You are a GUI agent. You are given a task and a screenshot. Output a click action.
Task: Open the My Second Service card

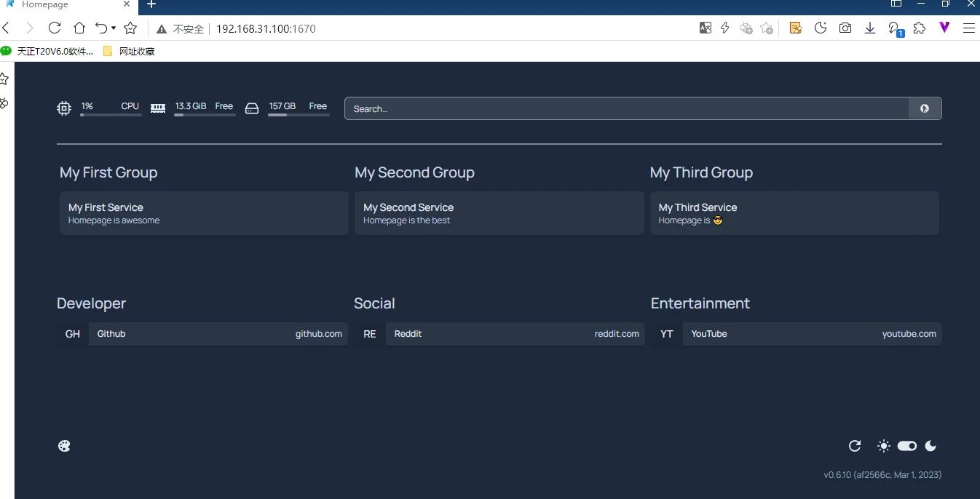[x=499, y=213]
